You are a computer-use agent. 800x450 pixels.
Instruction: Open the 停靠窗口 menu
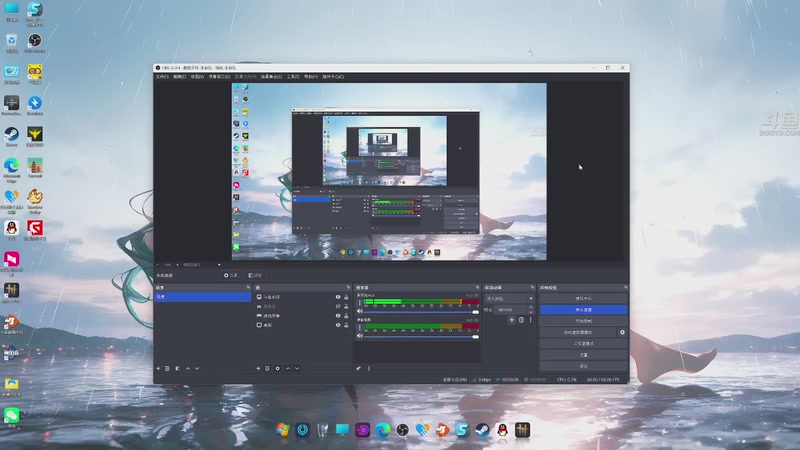219,77
